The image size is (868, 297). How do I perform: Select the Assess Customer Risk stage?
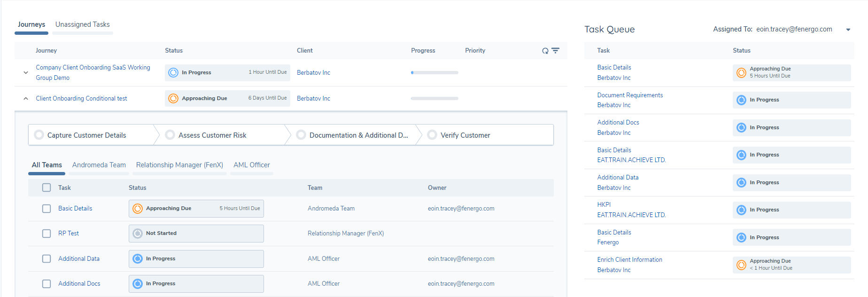pos(212,135)
